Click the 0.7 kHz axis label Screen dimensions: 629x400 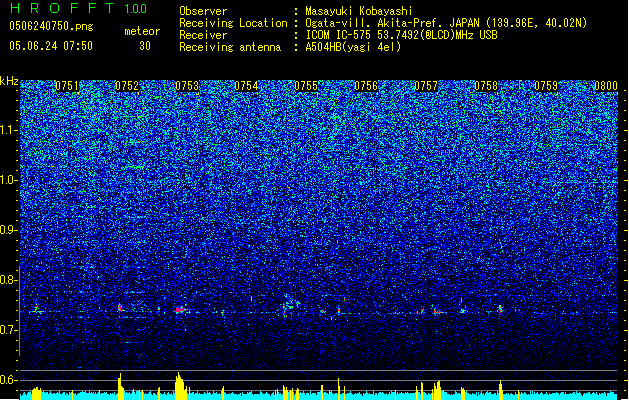[x=9, y=330]
